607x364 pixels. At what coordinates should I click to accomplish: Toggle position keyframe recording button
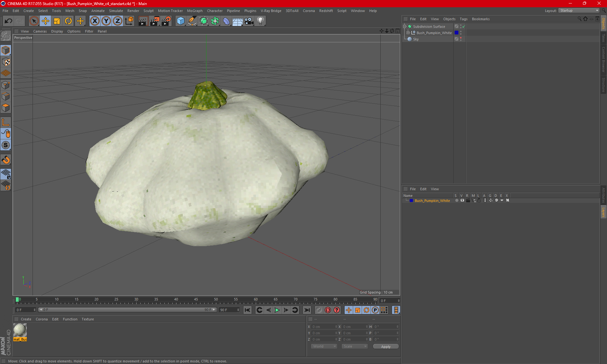[348, 310]
